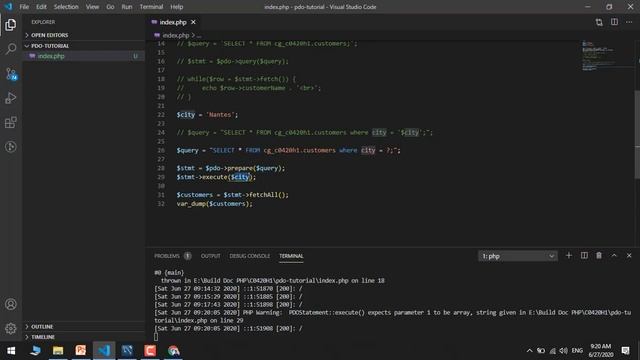Switch to the Debug Console tab
This screenshot has width=640, height=360.
pyautogui.click(x=250, y=256)
